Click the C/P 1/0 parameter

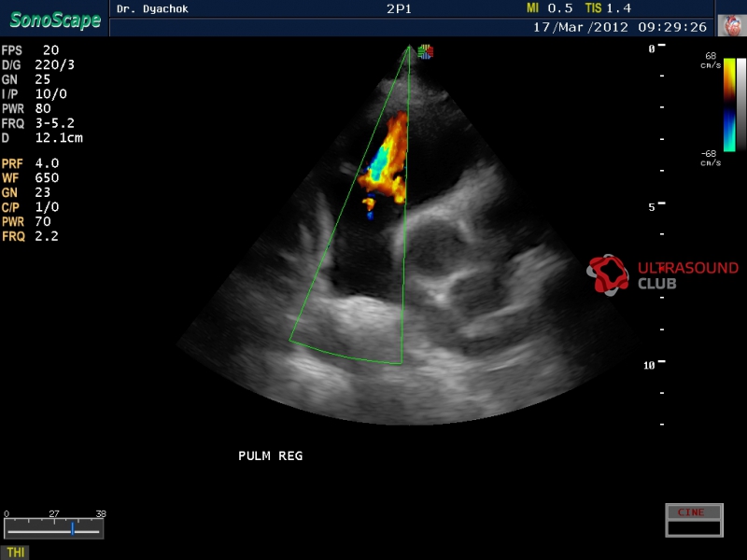coord(31,207)
